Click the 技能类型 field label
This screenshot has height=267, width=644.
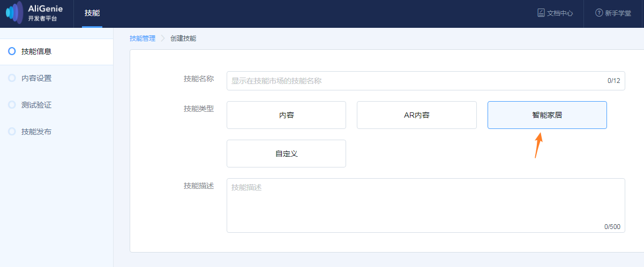pos(199,109)
